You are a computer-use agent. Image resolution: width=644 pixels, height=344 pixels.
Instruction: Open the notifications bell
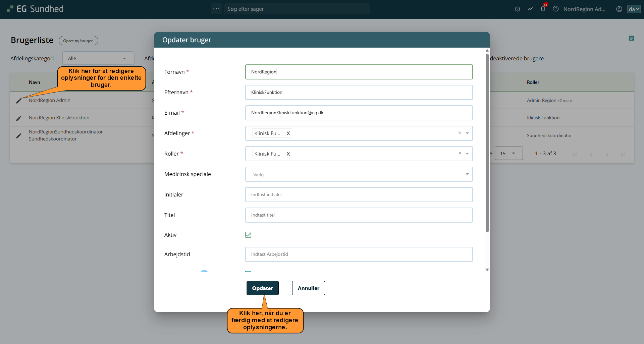(543, 9)
